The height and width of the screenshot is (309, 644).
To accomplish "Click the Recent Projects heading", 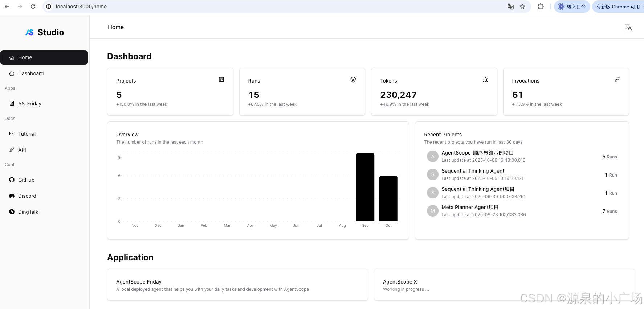I will click(443, 135).
